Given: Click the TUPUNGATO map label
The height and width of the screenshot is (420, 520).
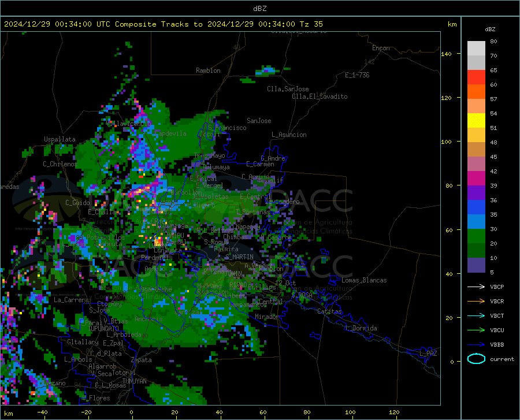Looking at the screenshot, I should 103,329.
